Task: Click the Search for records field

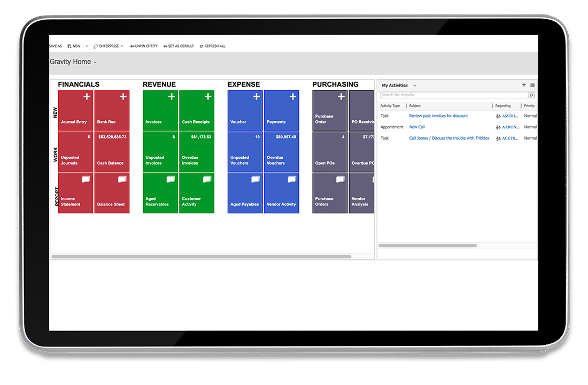Action: pyautogui.click(x=454, y=95)
